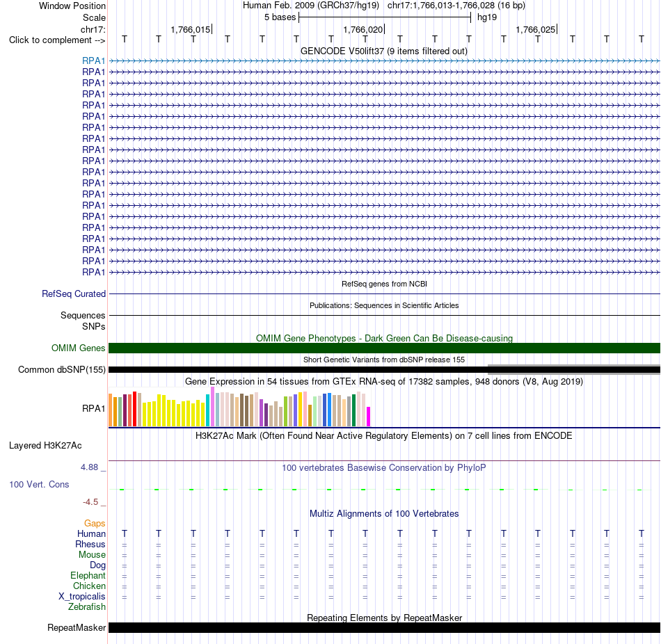
Task: Click the cyan bar in GTEx expression chart
Action: [x=207, y=410]
